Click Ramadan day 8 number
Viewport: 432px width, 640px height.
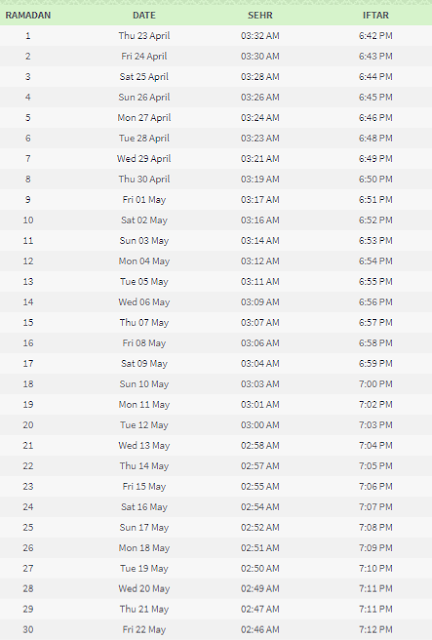pyautogui.click(x=28, y=179)
